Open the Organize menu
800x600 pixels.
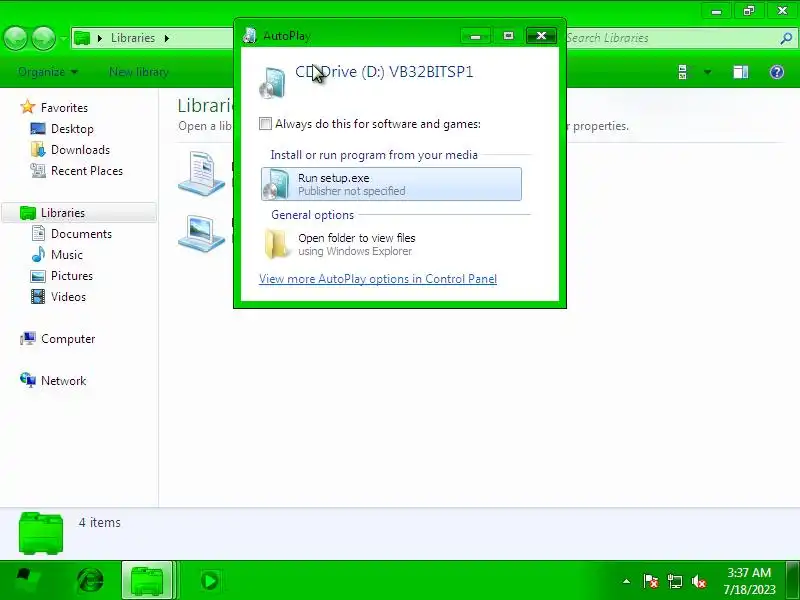(x=47, y=72)
